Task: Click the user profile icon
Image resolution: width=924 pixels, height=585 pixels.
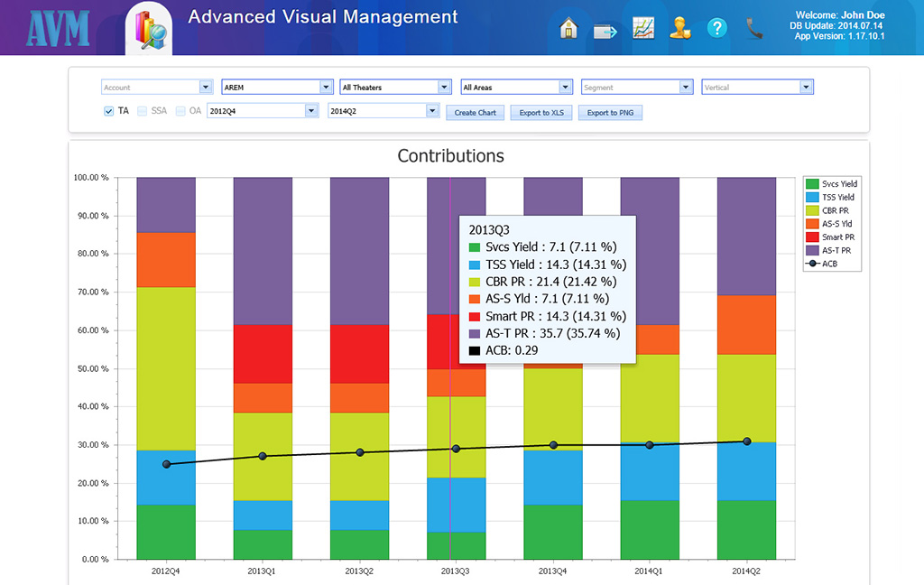Action: pos(679,29)
